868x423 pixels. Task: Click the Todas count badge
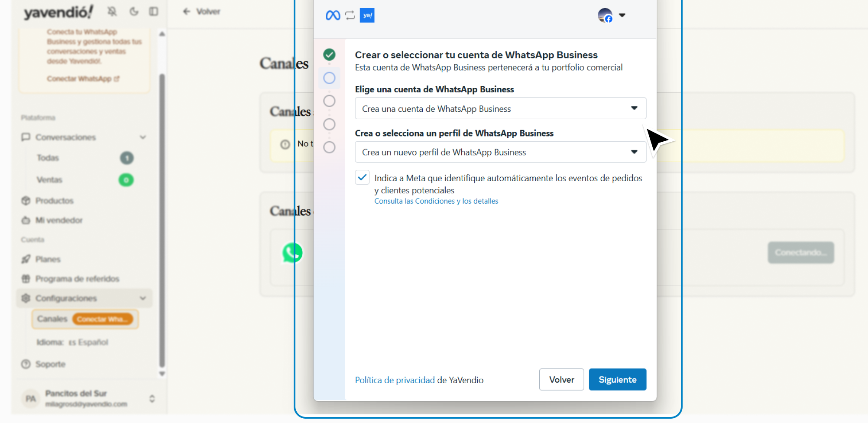coord(126,158)
